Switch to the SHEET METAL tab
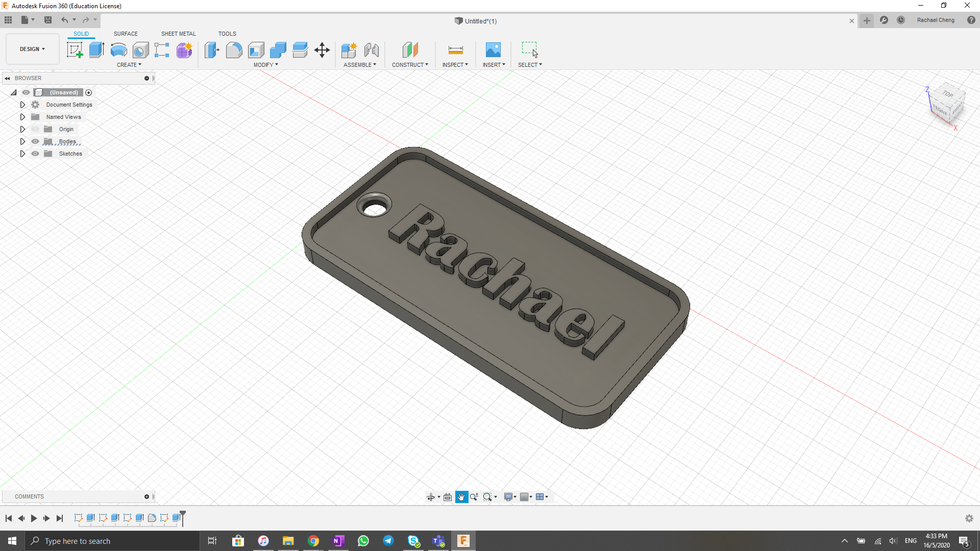This screenshot has height=551, width=980. pyautogui.click(x=178, y=34)
